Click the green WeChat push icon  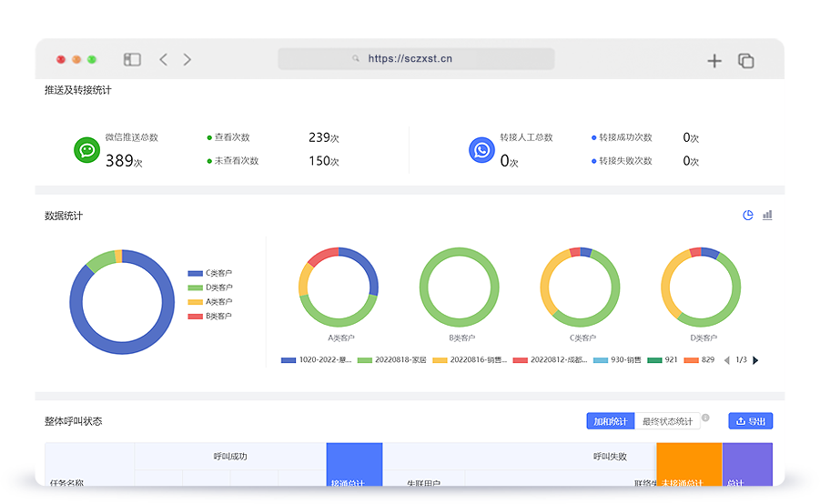click(86, 150)
